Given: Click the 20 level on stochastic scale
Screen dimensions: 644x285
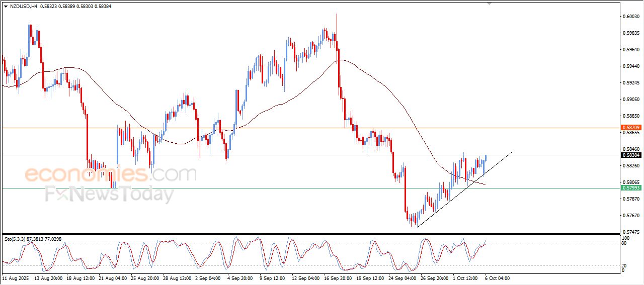Looking at the screenshot, I should [625, 265].
